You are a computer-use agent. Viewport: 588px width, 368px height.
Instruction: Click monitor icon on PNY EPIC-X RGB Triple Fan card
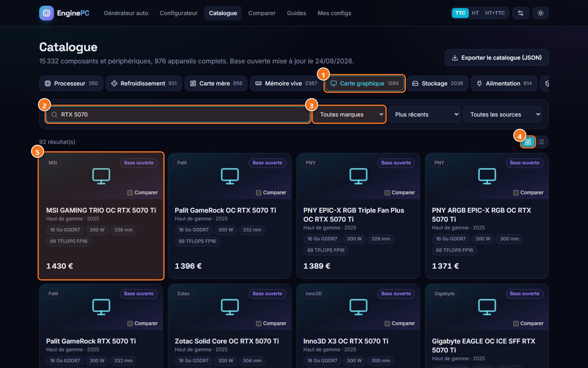pyautogui.click(x=359, y=176)
